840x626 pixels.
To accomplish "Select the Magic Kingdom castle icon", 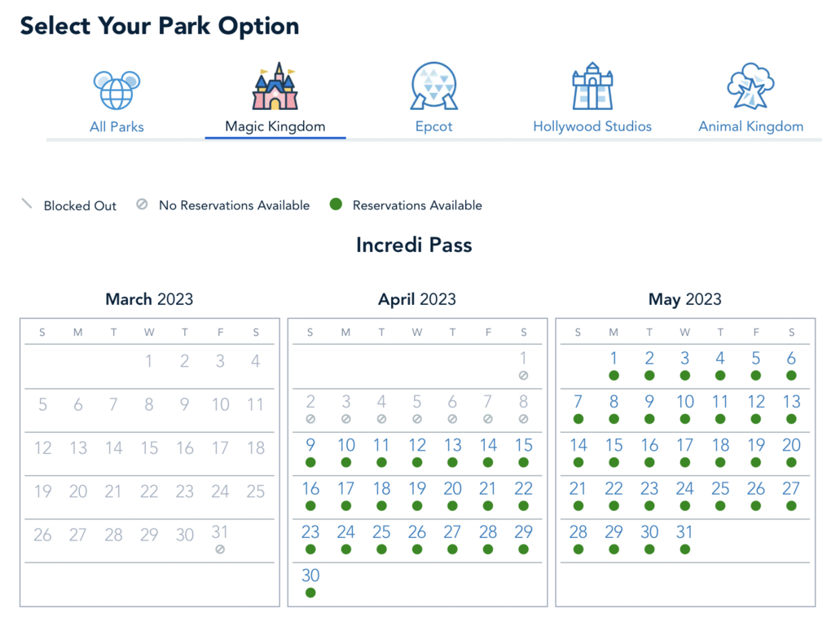I will [275, 86].
